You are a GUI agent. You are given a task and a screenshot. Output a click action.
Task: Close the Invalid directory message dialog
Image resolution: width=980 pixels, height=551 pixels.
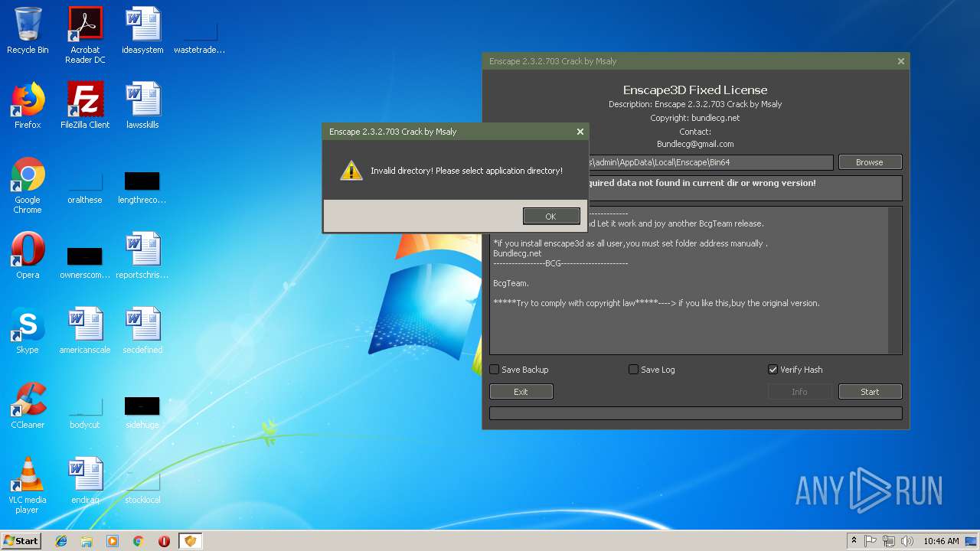pos(580,132)
